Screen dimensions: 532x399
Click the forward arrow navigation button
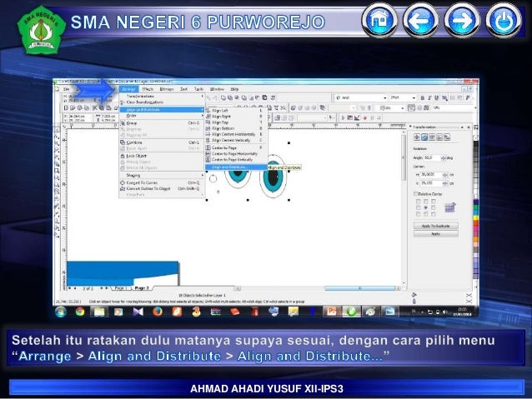pyautogui.click(x=462, y=20)
